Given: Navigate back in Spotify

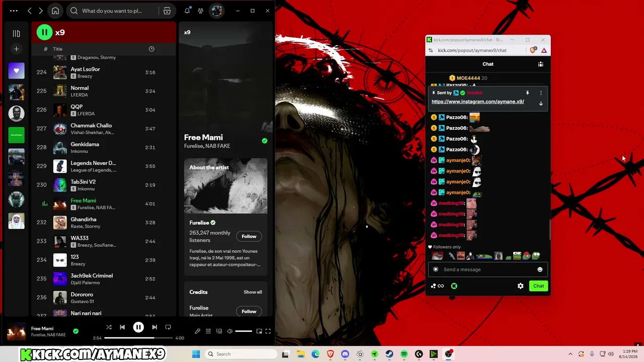Looking at the screenshot, I should pos(30,11).
